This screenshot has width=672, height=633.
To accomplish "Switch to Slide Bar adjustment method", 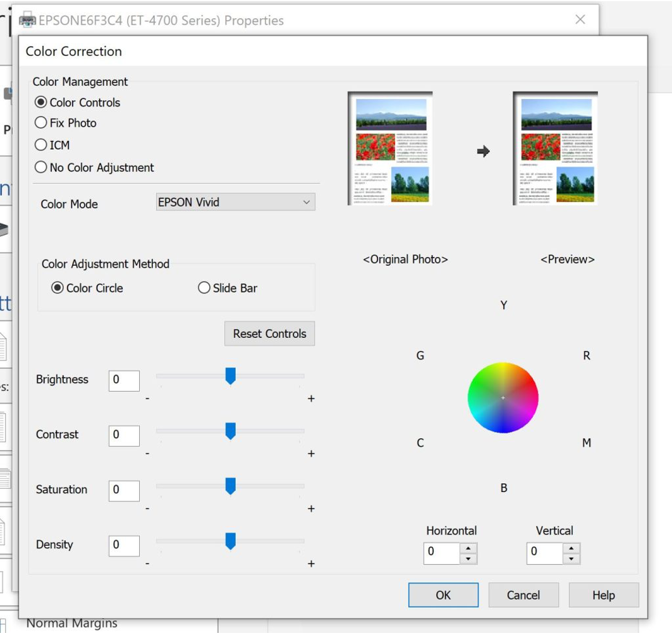I will point(204,288).
